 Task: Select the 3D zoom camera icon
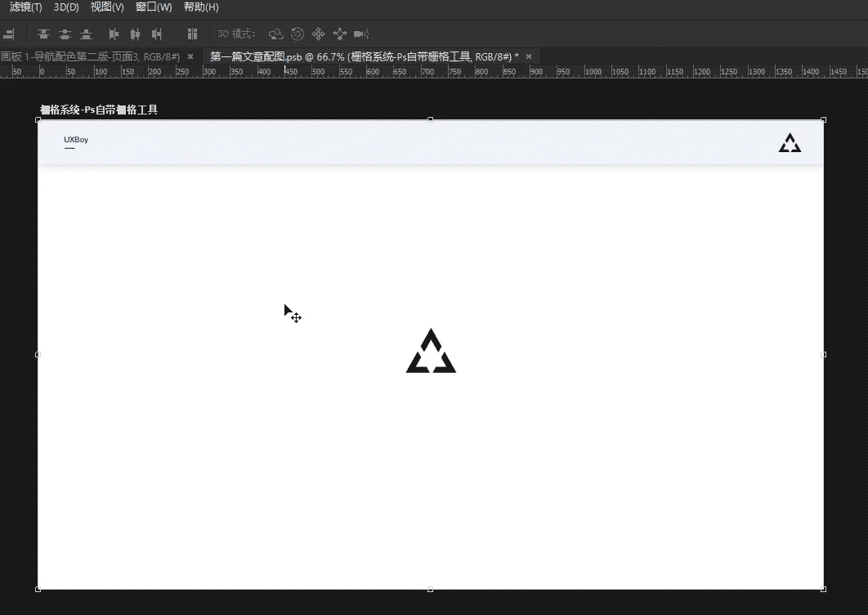click(x=361, y=34)
